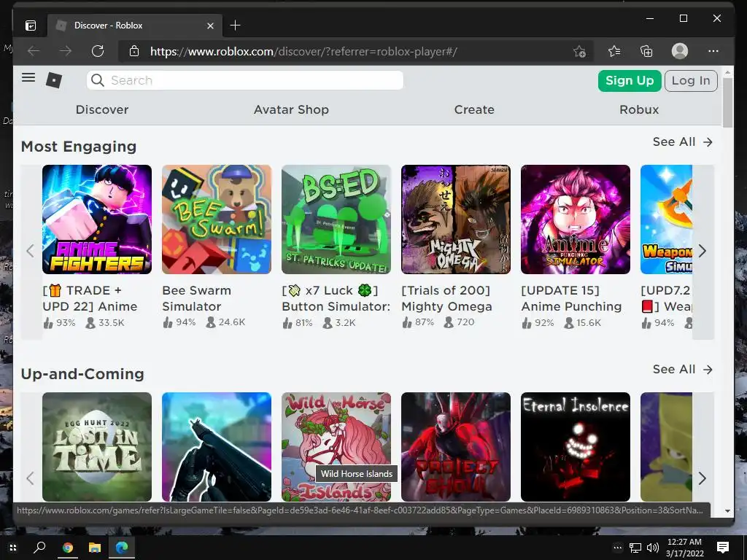This screenshot has width=747, height=560.
Task: Open the Eternal Insolence thumbnail
Action: point(576,447)
